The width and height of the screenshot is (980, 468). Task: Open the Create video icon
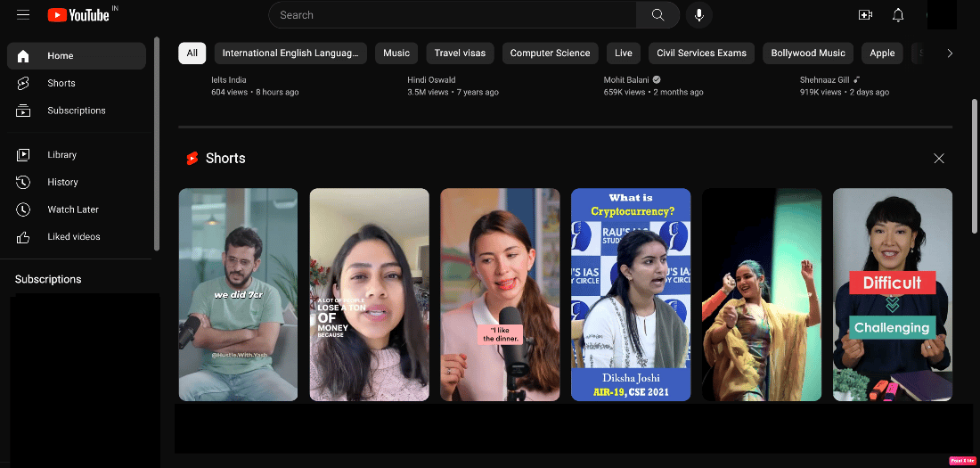point(865,15)
